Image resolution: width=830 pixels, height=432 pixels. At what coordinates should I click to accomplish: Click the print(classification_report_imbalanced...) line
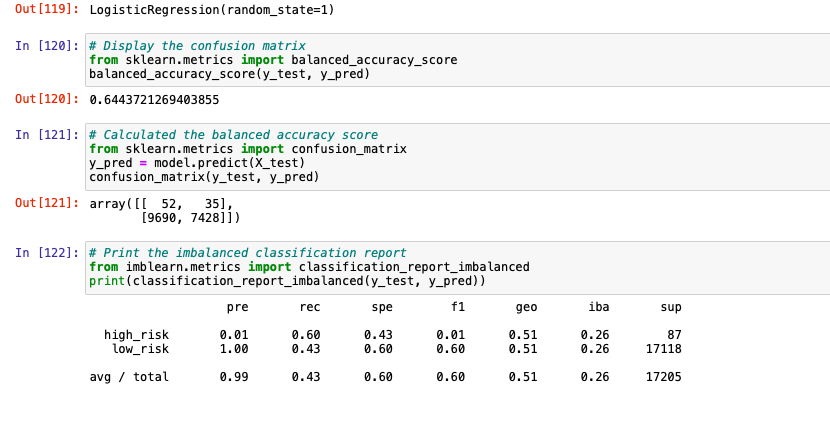(287, 281)
